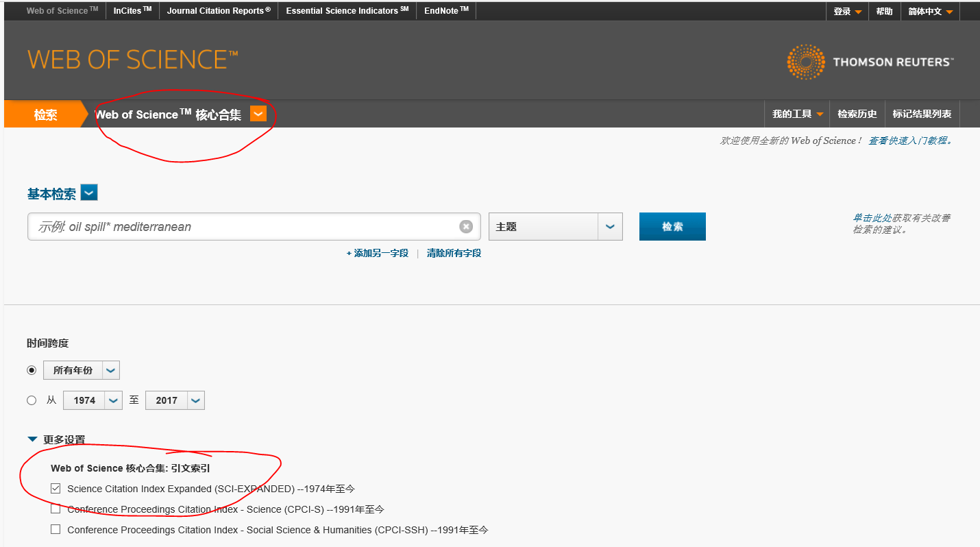Open 标记结果列表 marked list
Viewport: 980px width, 547px height.
(922, 114)
